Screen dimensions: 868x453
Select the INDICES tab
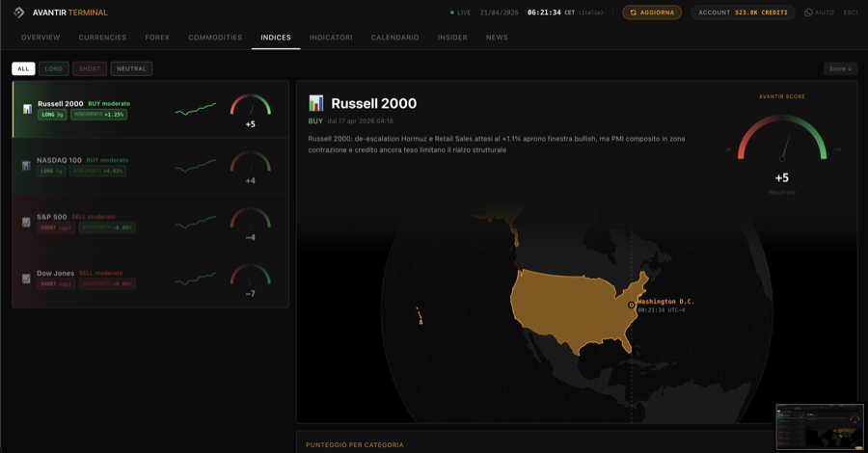276,37
